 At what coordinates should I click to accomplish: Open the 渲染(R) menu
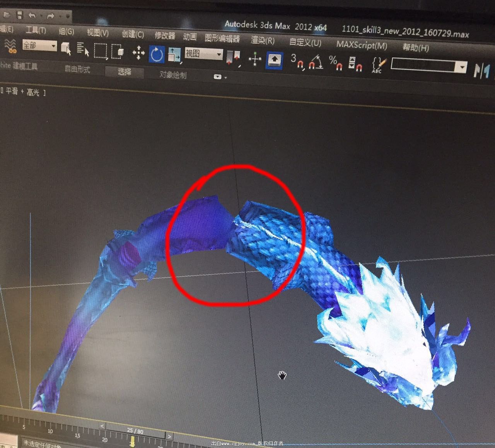(263, 40)
